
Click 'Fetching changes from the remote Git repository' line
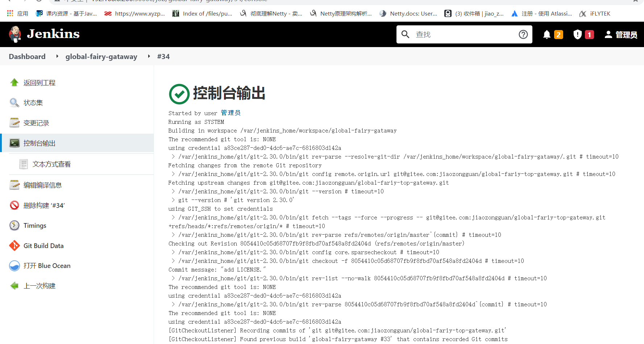pyautogui.click(x=245, y=165)
